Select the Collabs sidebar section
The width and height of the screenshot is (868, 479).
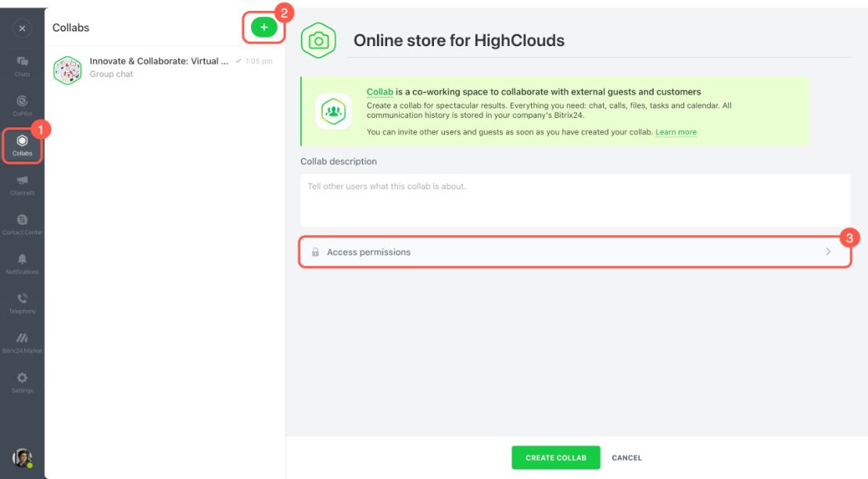[22, 145]
